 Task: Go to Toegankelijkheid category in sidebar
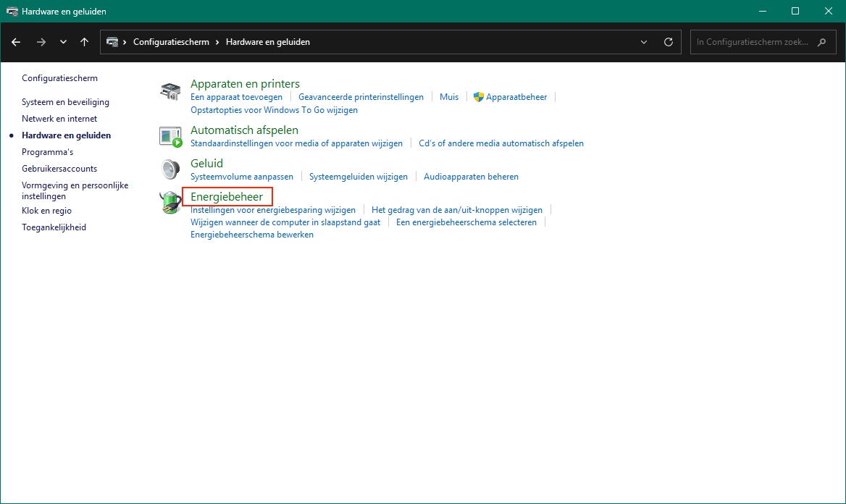[x=54, y=227]
